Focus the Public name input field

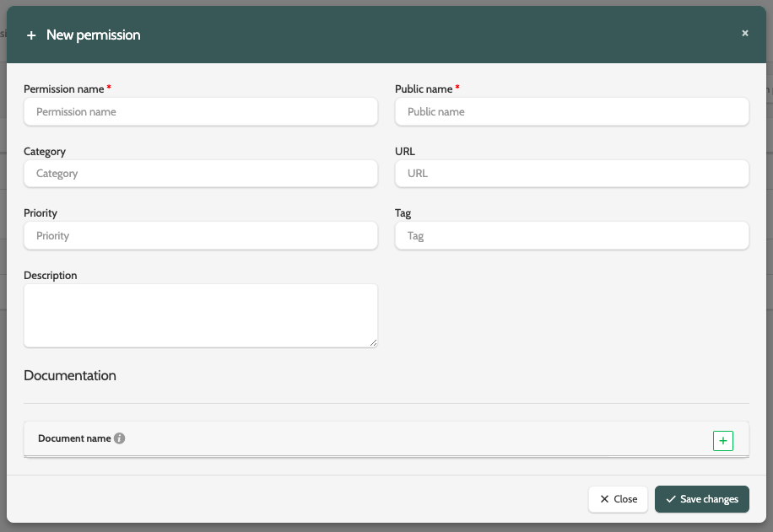572,112
